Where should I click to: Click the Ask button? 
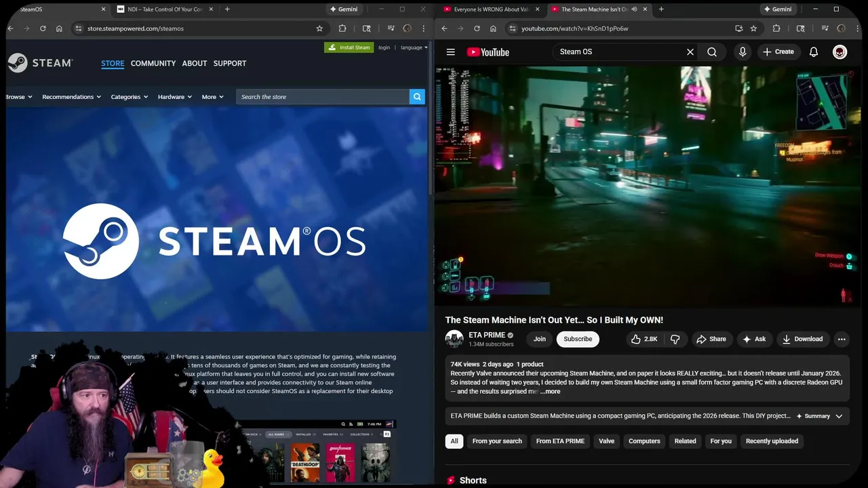pos(754,339)
